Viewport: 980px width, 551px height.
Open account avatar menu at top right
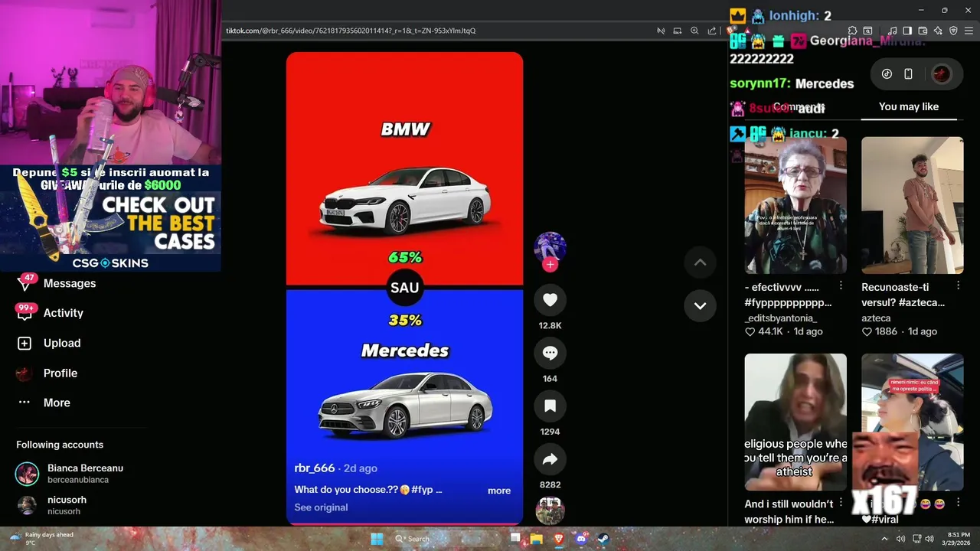click(x=942, y=74)
